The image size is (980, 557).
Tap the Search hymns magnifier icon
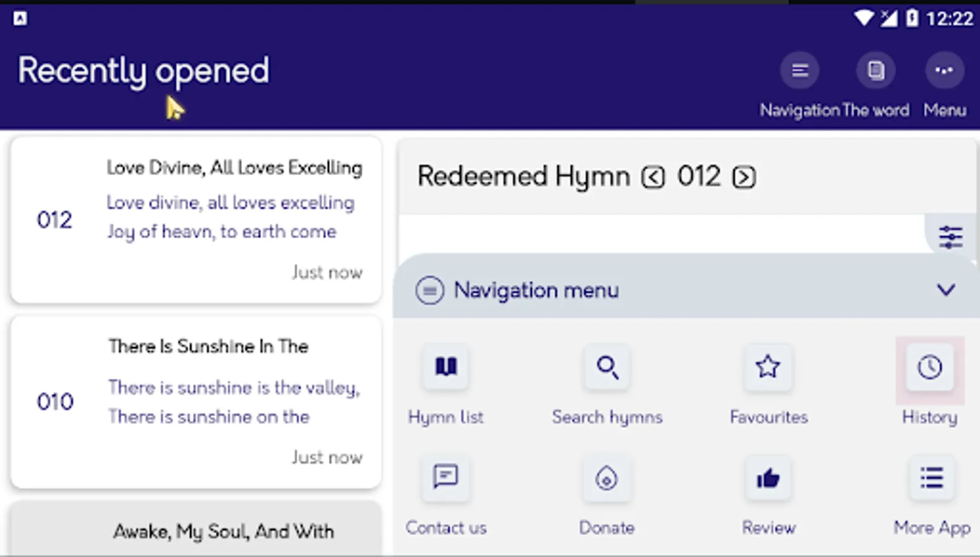pos(607,367)
